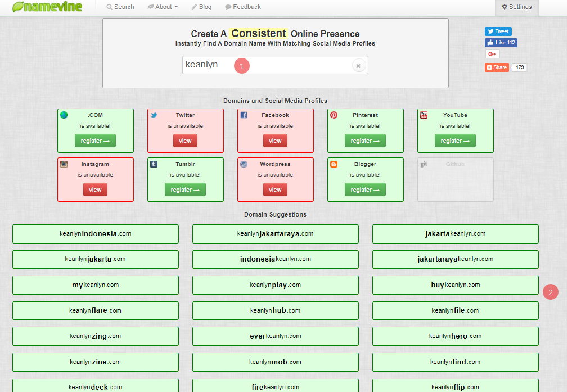Select mykeanlyn.com suggestion
The image size is (567, 392).
(96, 285)
